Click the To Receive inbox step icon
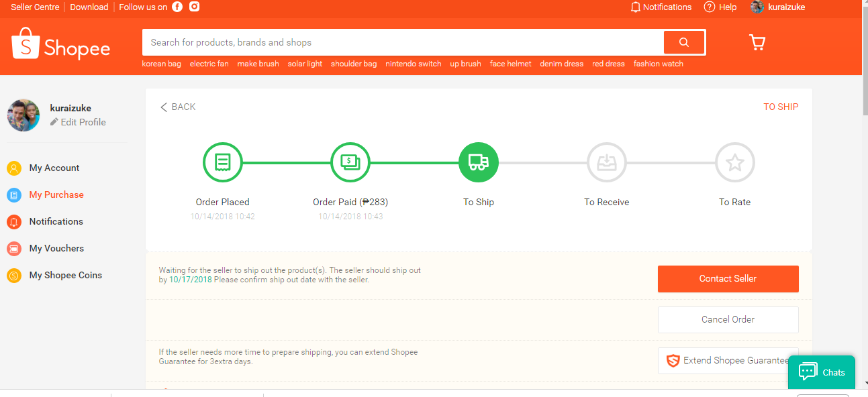This screenshot has height=397, width=868. click(x=607, y=162)
